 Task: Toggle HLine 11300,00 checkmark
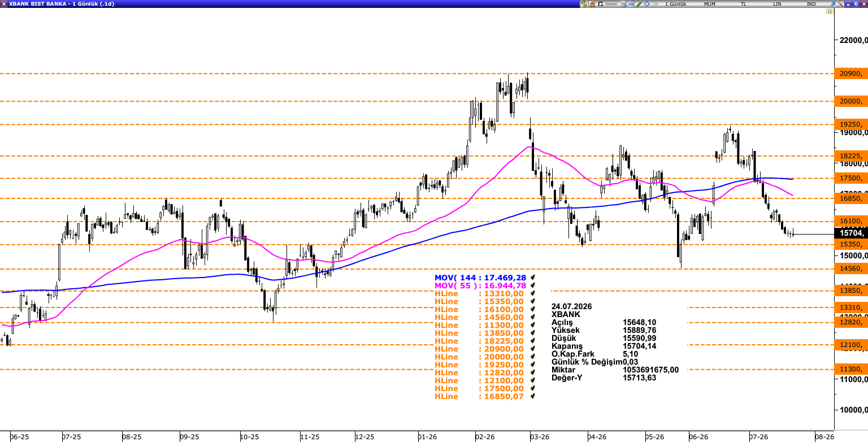[x=533, y=325]
